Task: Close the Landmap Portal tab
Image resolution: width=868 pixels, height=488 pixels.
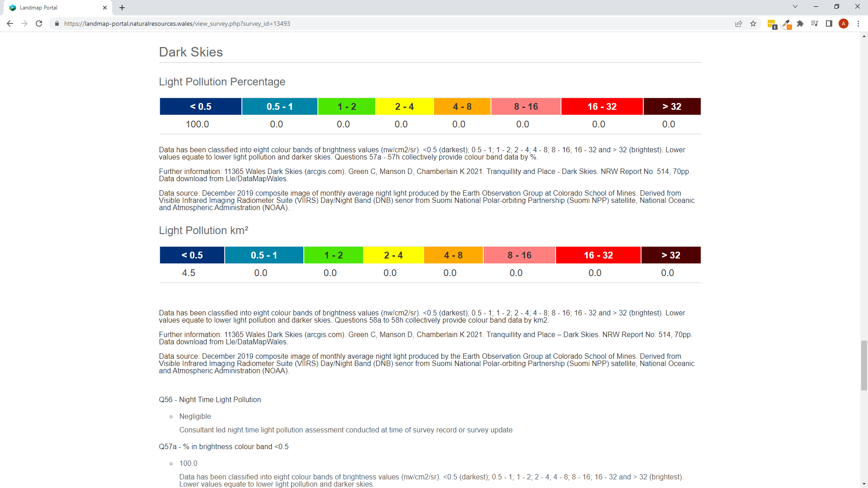Action: (x=105, y=8)
